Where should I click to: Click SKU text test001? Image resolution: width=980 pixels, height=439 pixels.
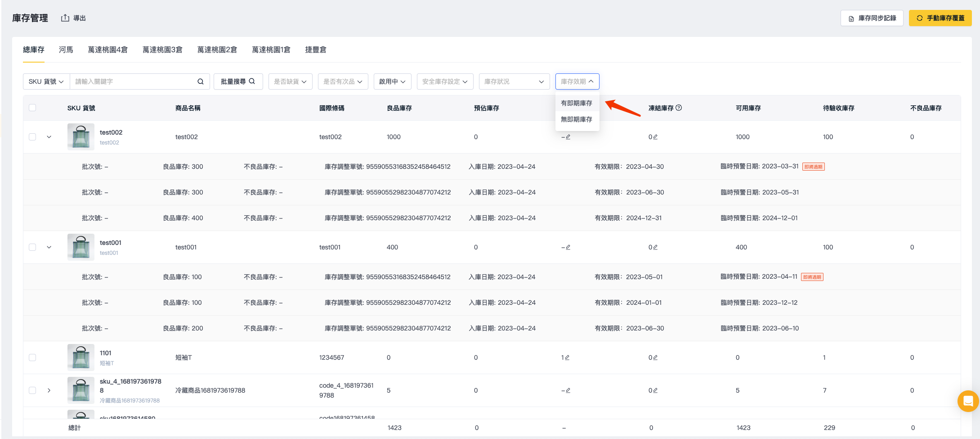coord(111,243)
